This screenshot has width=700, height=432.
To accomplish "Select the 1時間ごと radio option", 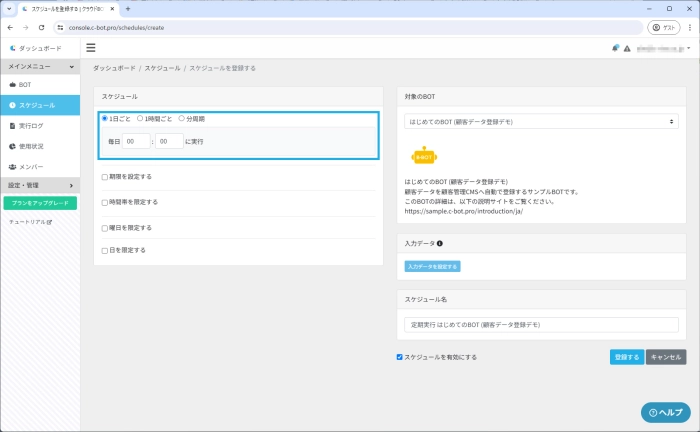I will (140, 119).
